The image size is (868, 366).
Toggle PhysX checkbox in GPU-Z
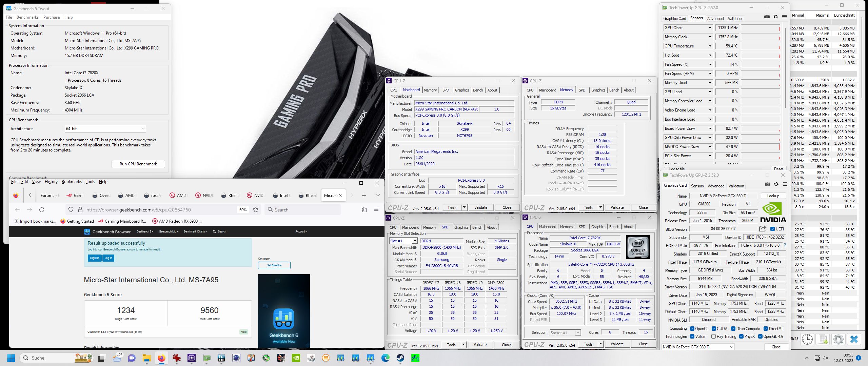[x=741, y=337]
